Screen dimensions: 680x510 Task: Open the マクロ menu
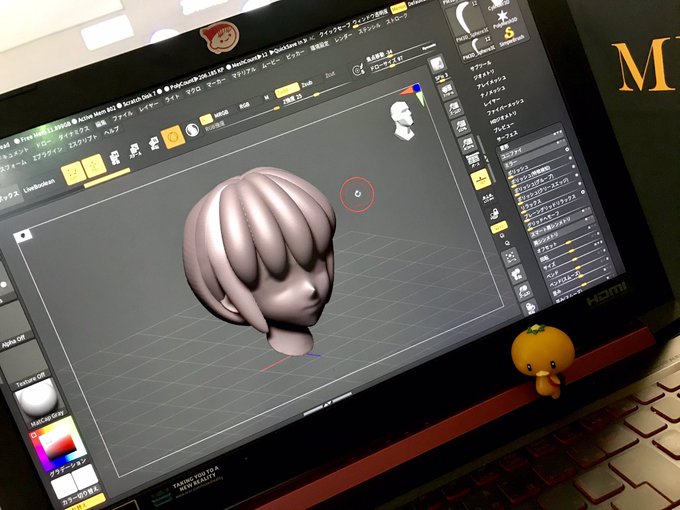[x=193, y=91]
